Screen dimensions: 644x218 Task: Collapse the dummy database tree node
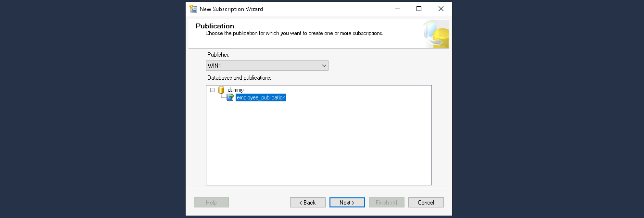click(212, 90)
